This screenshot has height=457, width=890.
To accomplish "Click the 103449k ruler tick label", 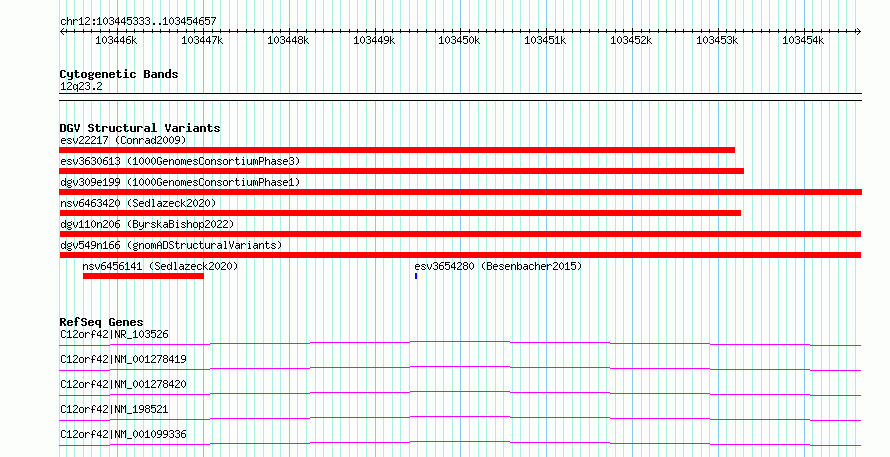I will click(374, 40).
